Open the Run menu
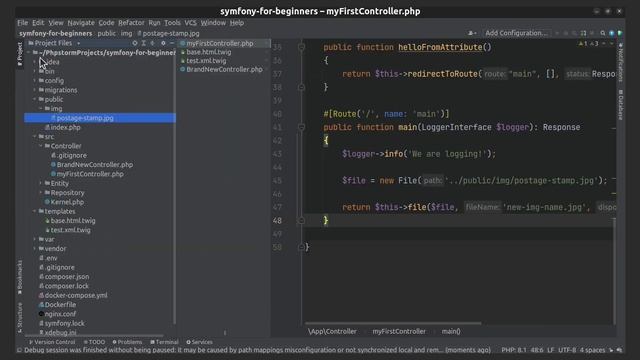Viewport: 640px width, 360px height. click(154, 23)
